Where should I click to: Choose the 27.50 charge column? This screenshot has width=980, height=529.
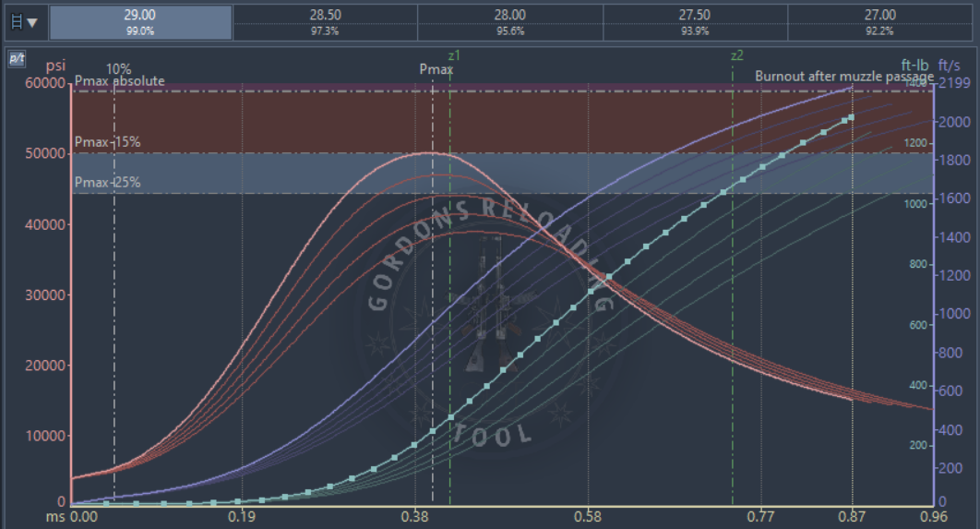(695, 22)
